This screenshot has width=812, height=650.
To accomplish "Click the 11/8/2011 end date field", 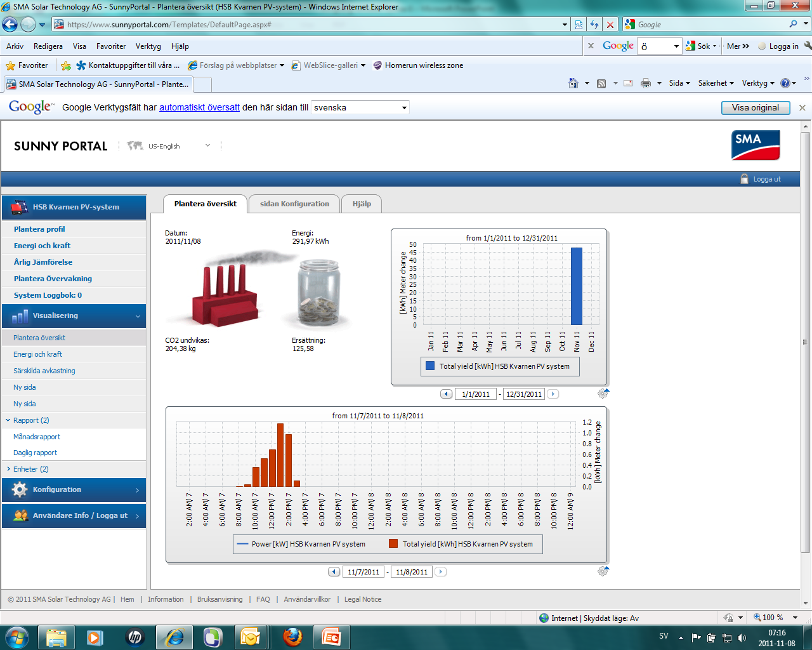I will point(411,572).
